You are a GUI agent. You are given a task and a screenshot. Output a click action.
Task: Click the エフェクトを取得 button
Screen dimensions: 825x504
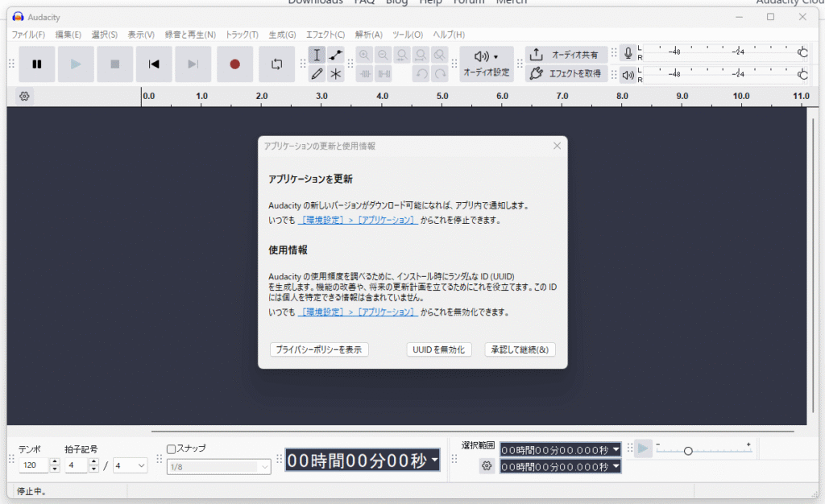(x=566, y=73)
